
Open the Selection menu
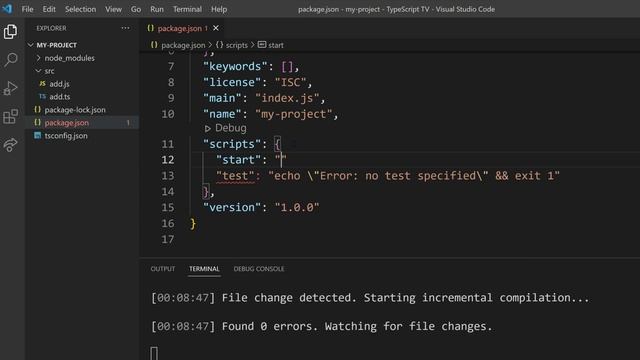click(80, 9)
